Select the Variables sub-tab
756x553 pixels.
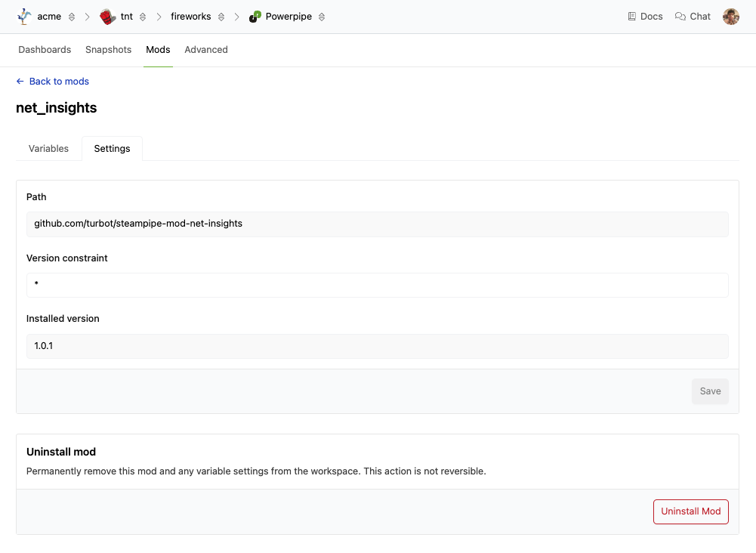tap(48, 149)
